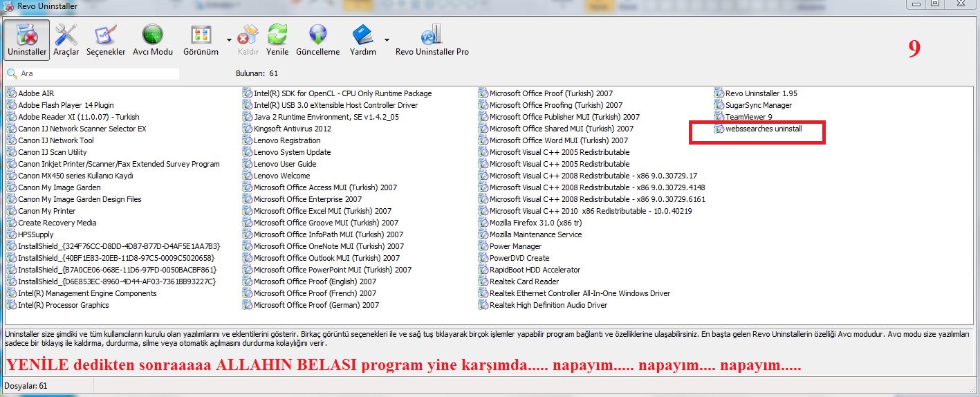Select RapidBoot HDD Accelerator entry

[x=530, y=270]
